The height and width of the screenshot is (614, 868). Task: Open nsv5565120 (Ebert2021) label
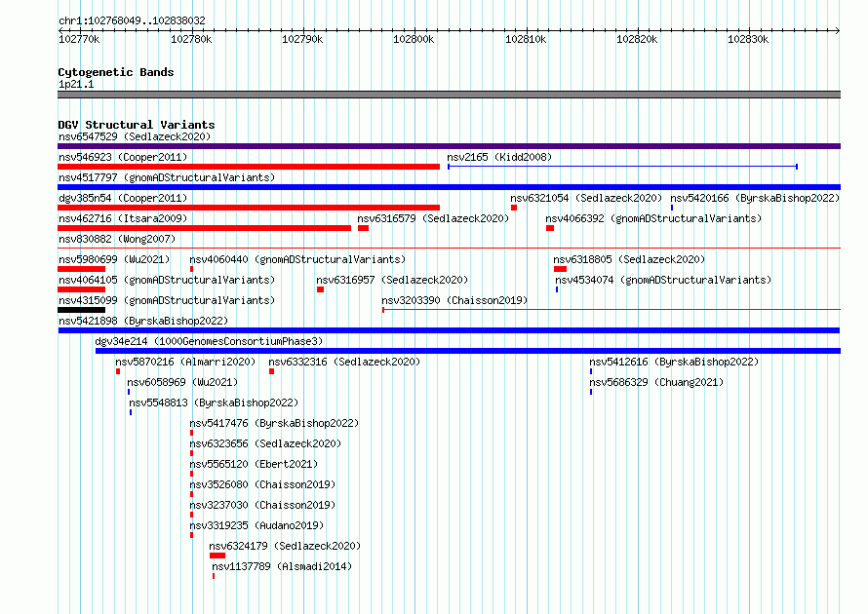[x=254, y=464]
